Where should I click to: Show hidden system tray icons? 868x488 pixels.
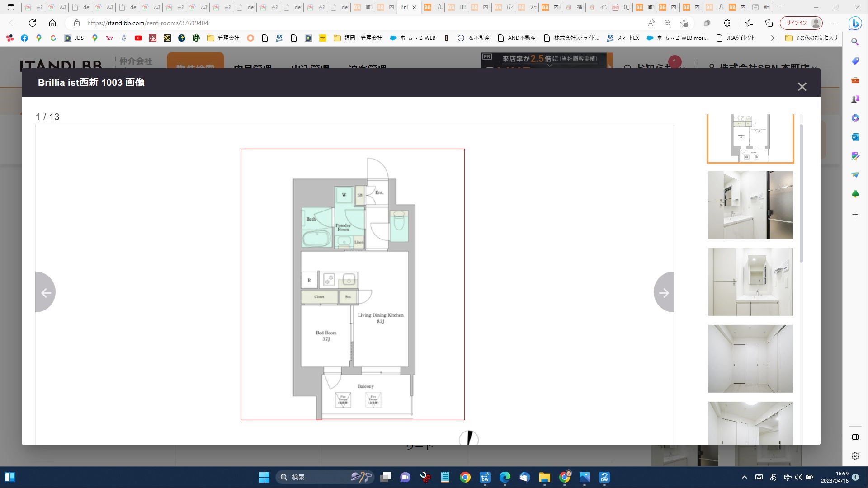click(745, 477)
